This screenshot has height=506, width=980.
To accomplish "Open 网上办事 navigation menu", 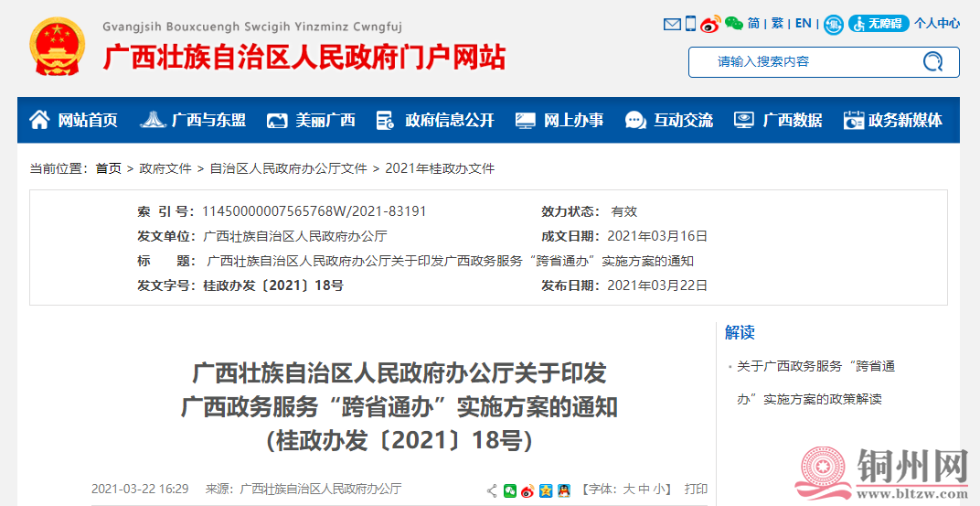I will (x=559, y=120).
